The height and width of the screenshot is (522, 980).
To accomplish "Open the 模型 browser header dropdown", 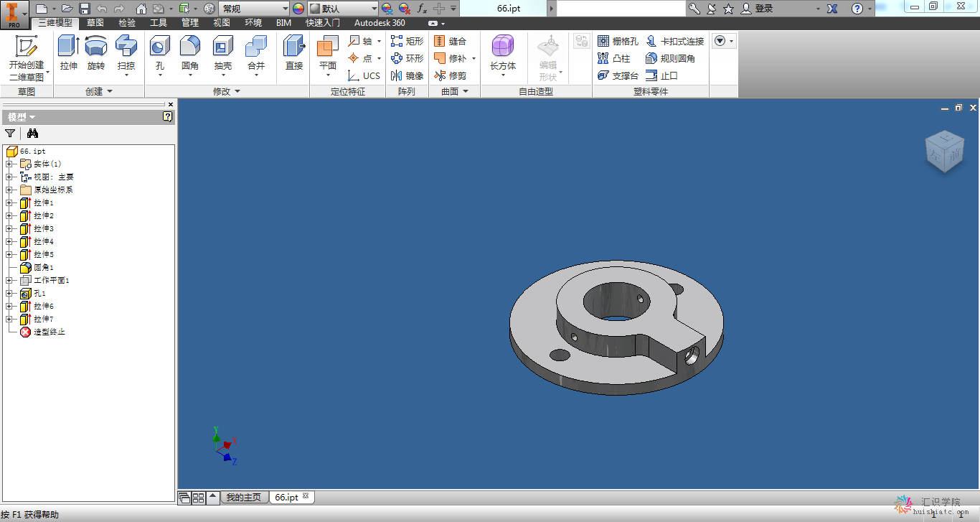I will point(22,117).
